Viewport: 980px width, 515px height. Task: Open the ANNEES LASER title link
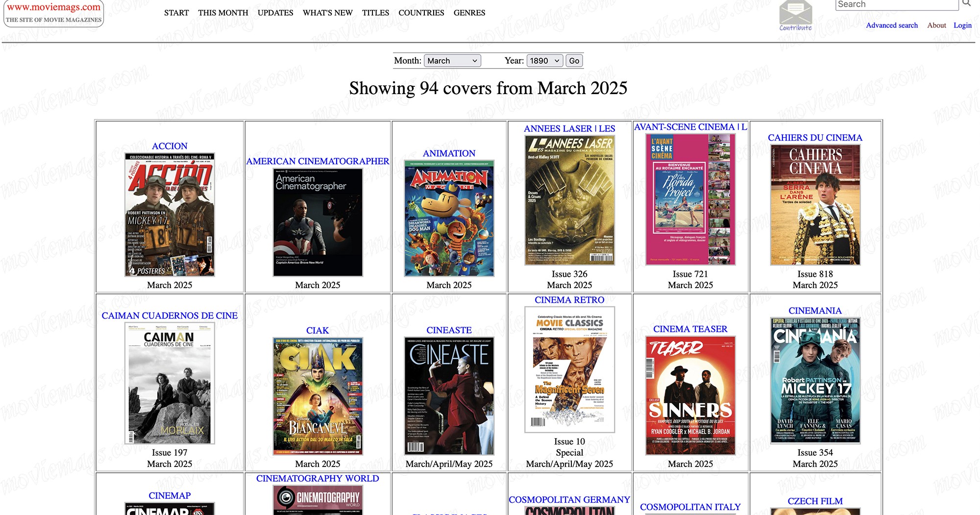(569, 129)
